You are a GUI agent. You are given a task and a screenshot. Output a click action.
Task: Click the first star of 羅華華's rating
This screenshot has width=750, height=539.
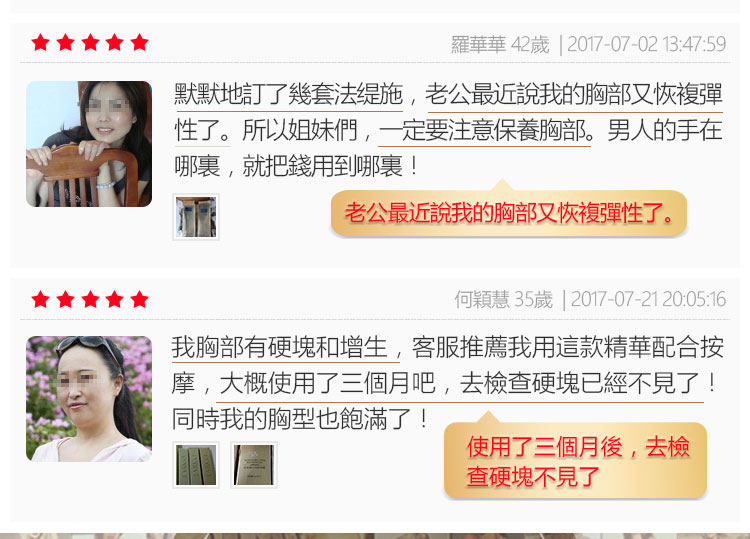click(41, 43)
